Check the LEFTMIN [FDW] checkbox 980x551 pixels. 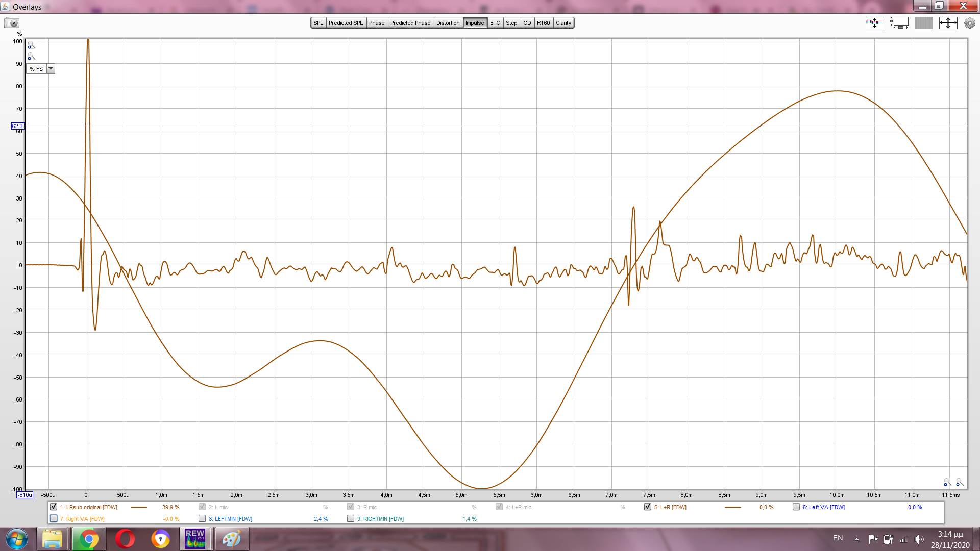click(x=202, y=518)
